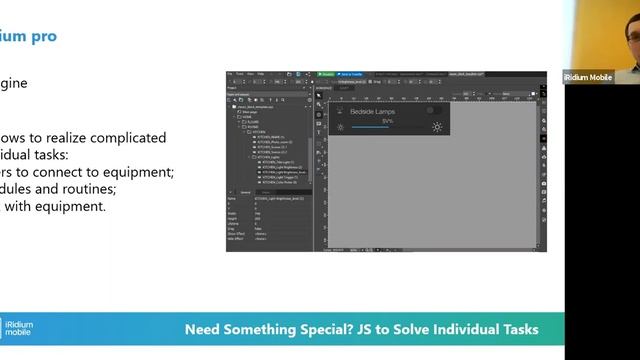Click the blue Send to Transfer button
Viewport: 640px width, 360px height.
tap(350, 74)
